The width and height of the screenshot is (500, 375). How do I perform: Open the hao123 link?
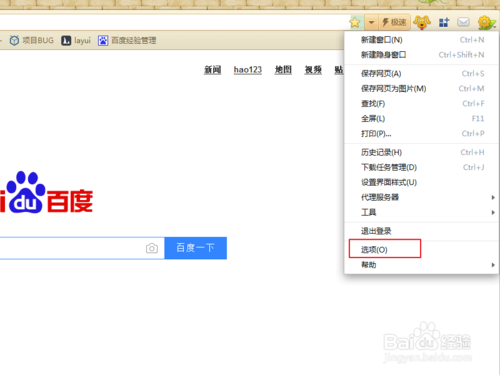click(x=248, y=70)
